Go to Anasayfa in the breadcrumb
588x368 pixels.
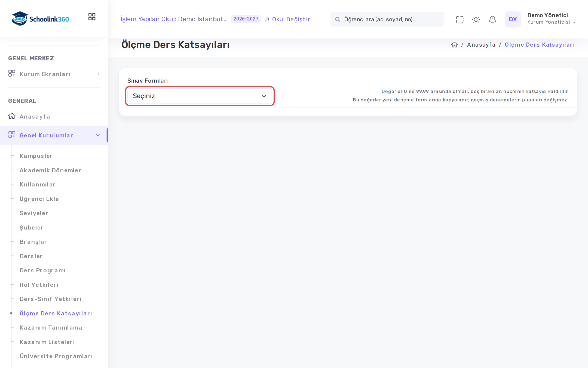481,45
